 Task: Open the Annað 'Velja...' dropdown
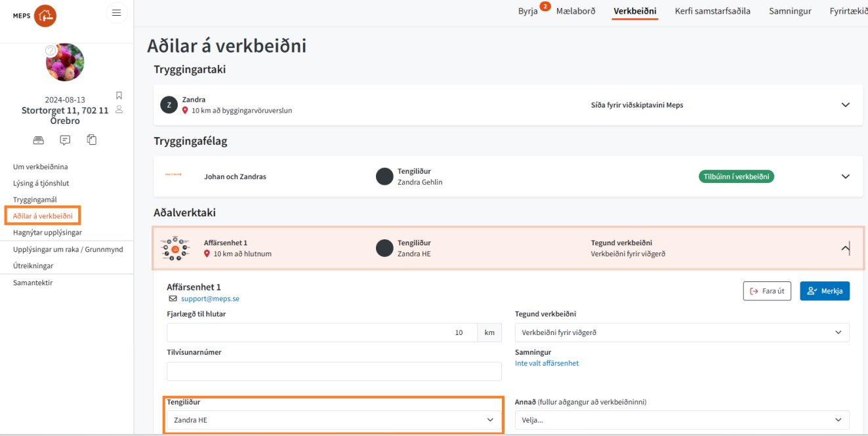tap(682, 420)
